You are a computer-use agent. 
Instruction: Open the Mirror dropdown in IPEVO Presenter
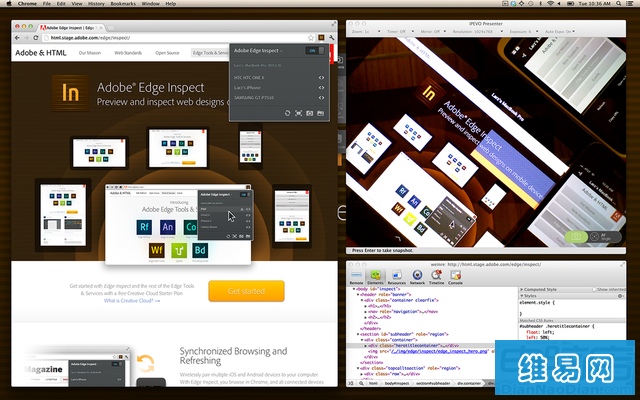[433, 31]
